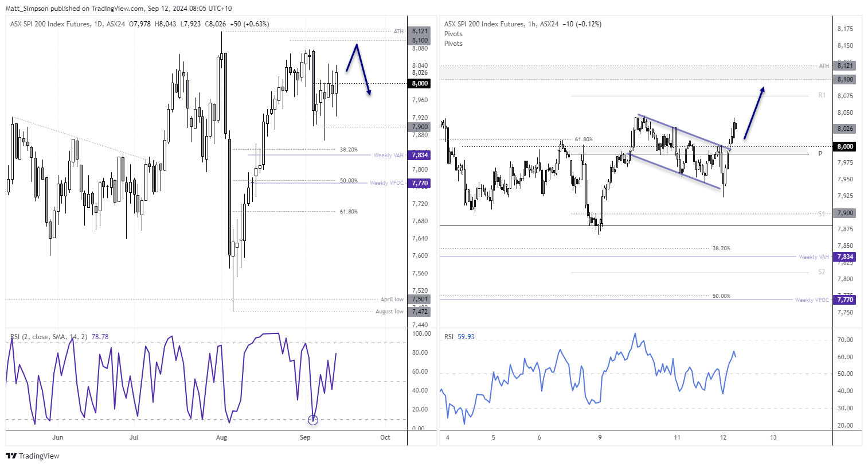The width and height of the screenshot is (868, 466).
Task: Select the 8,121 ATH price label on daily chart
Action: [419, 32]
